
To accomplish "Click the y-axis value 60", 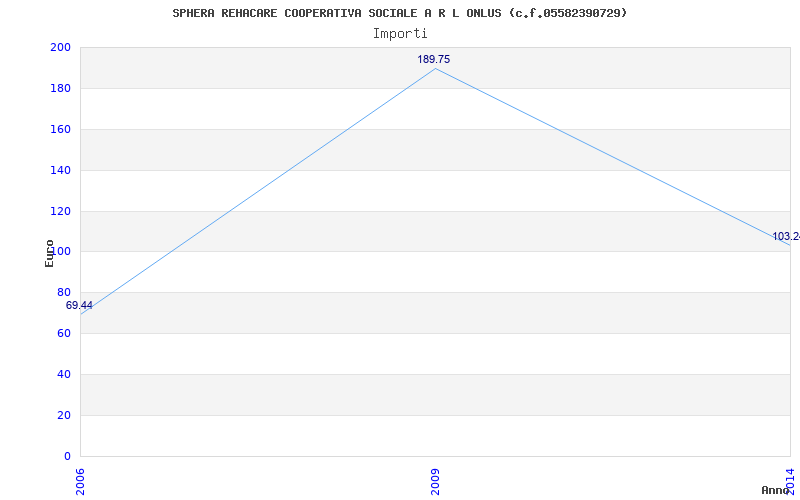I will click(x=64, y=333).
